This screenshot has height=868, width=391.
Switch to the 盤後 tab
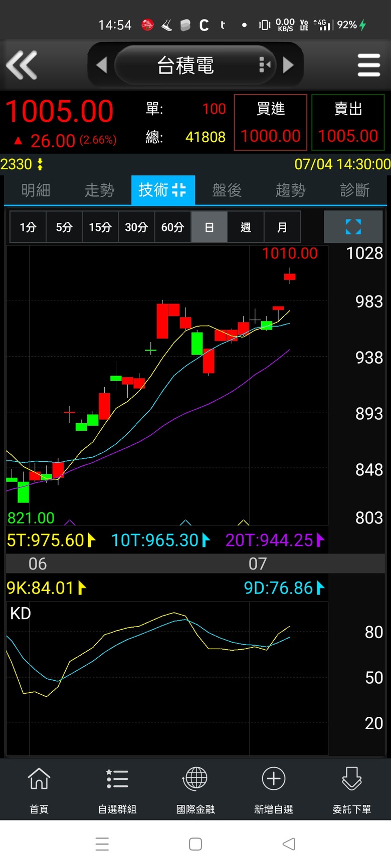pyautogui.click(x=227, y=190)
